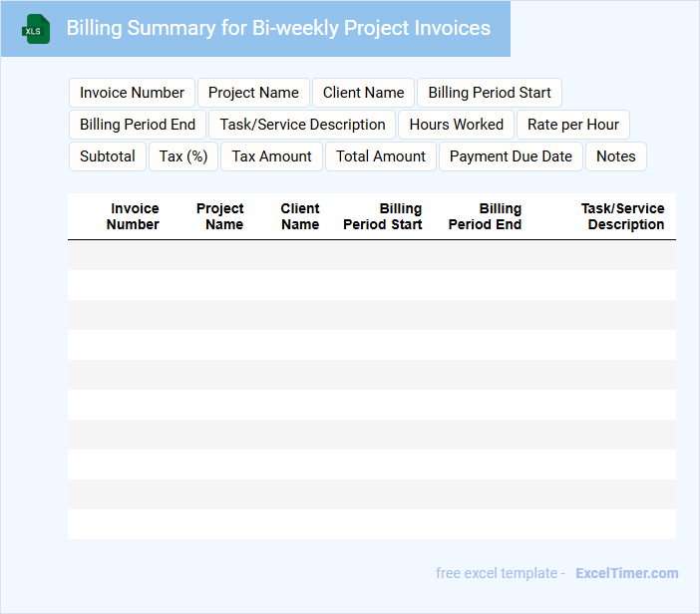Select the Total Amount tag
Image resolution: width=700 pixels, height=614 pixels.
coord(381,156)
